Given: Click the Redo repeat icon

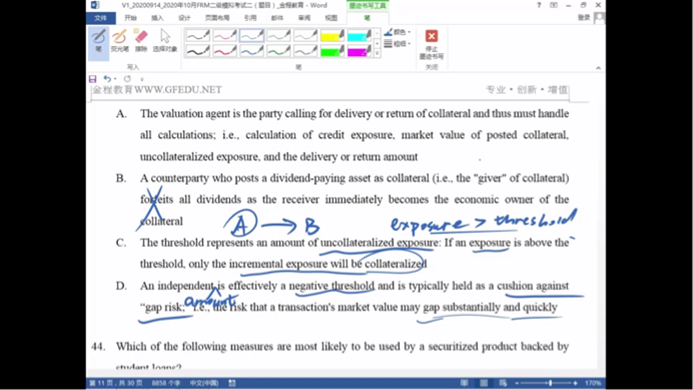Looking at the screenshot, I should click(x=127, y=79).
